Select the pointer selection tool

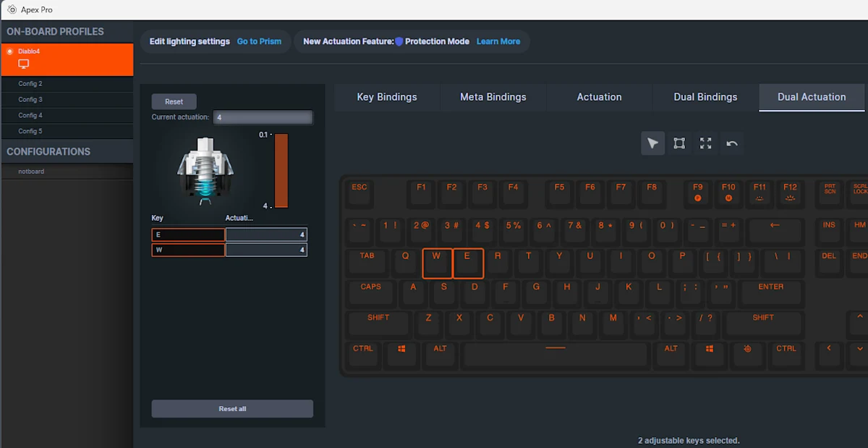click(x=652, y=143)
